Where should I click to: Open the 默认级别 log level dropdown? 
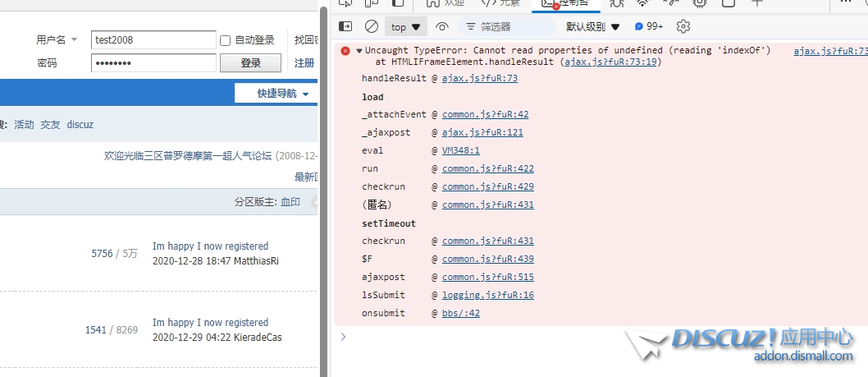[x=592, y=26]
